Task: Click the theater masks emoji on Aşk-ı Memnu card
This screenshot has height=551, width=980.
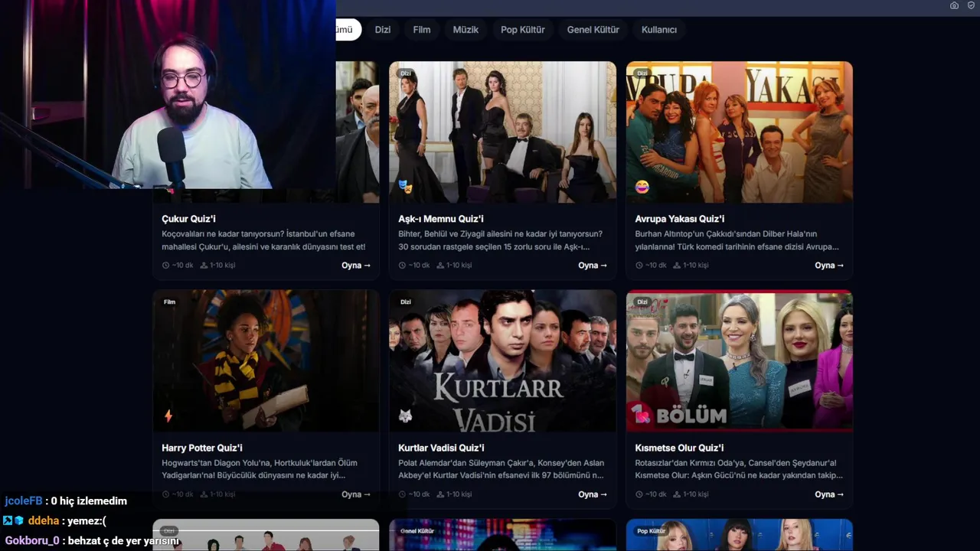Action: point(405,187)
